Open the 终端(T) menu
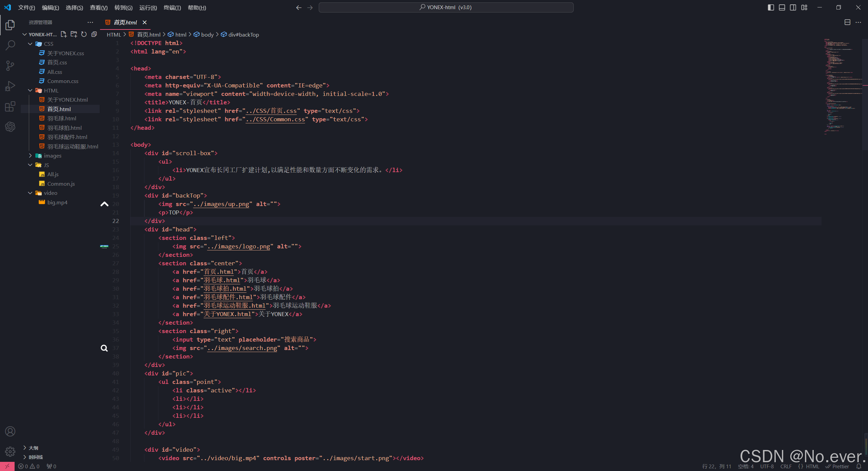 pos(172,7)
